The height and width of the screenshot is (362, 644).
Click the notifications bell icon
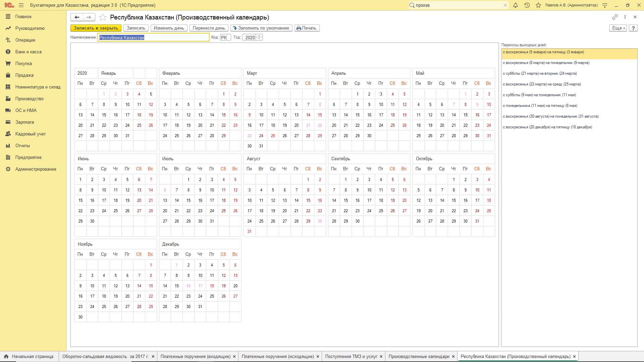(x=516, y=5)
